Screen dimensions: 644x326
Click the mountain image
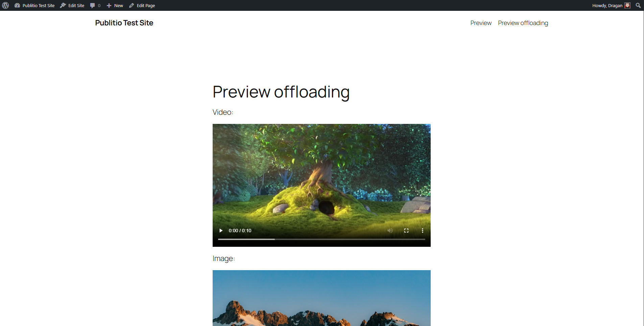321,298
